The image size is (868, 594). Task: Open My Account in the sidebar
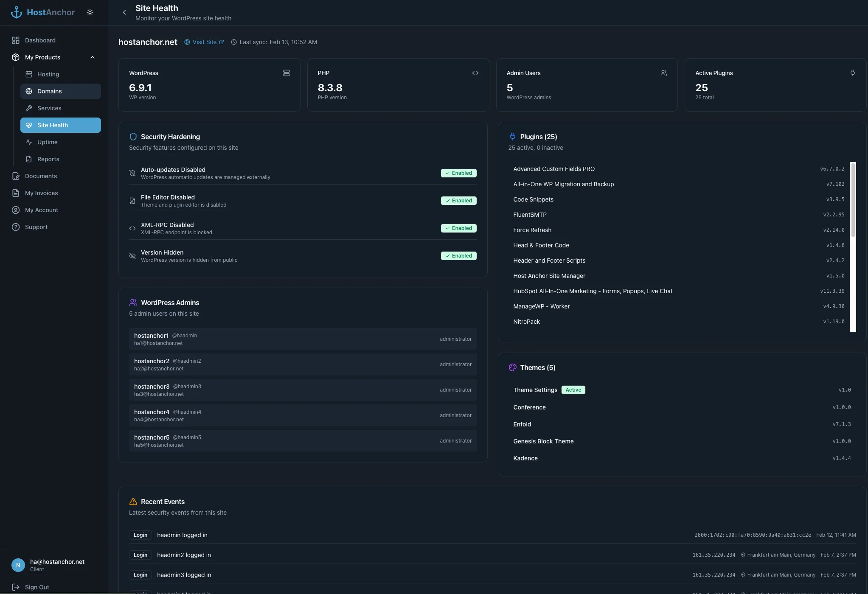pos(54,210)
